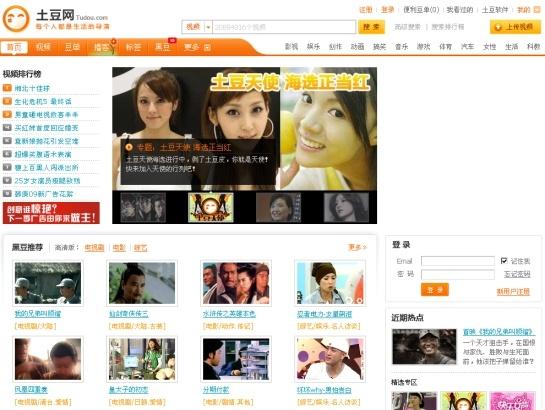Viewport: 545px width, 410px height.
Task: Click 忘记密码 link
Action: [x=517, y=274]
